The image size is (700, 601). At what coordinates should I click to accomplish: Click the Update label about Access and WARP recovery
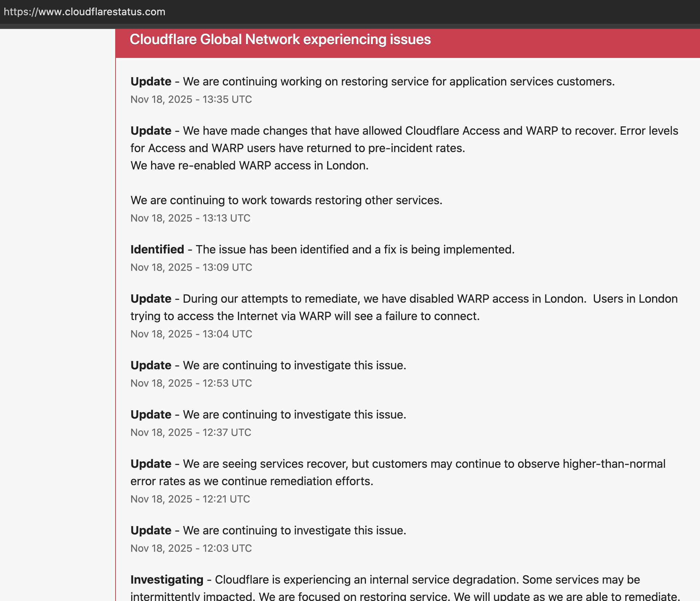pos(151,131)
